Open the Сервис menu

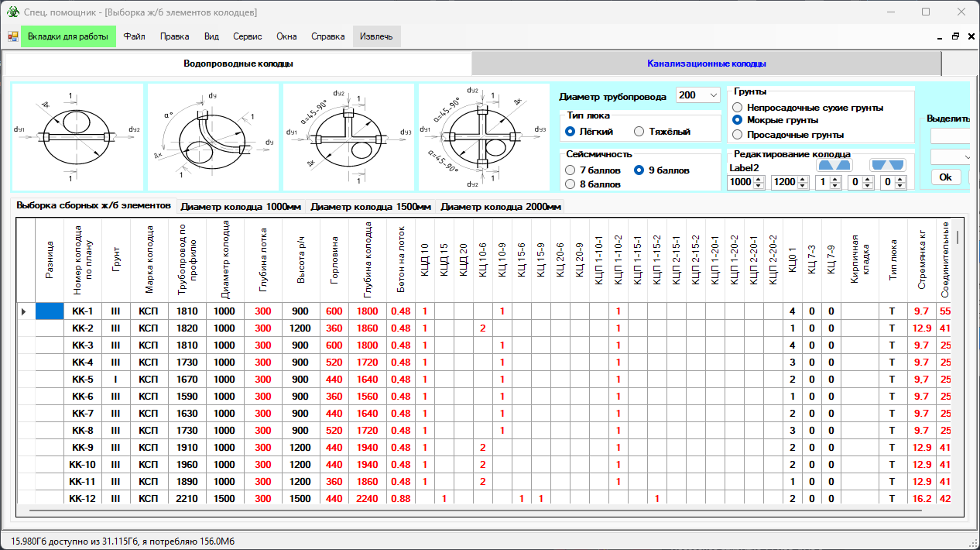point(247,36)
